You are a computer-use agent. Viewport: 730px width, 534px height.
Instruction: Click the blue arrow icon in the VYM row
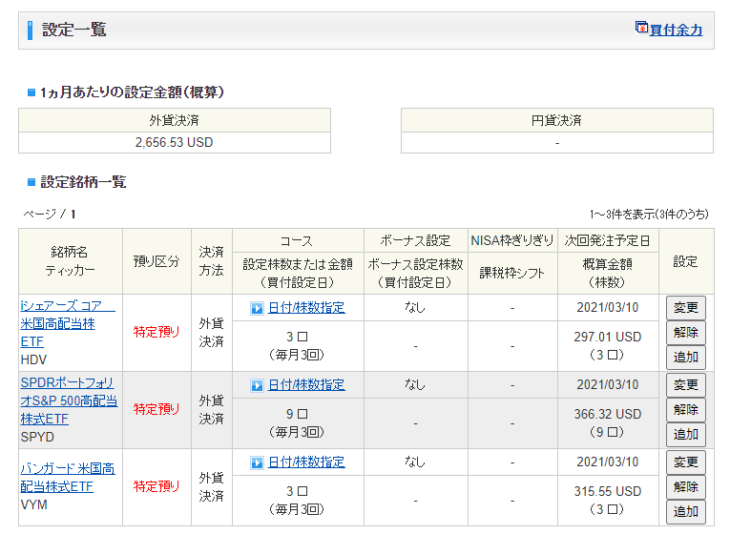257,462
